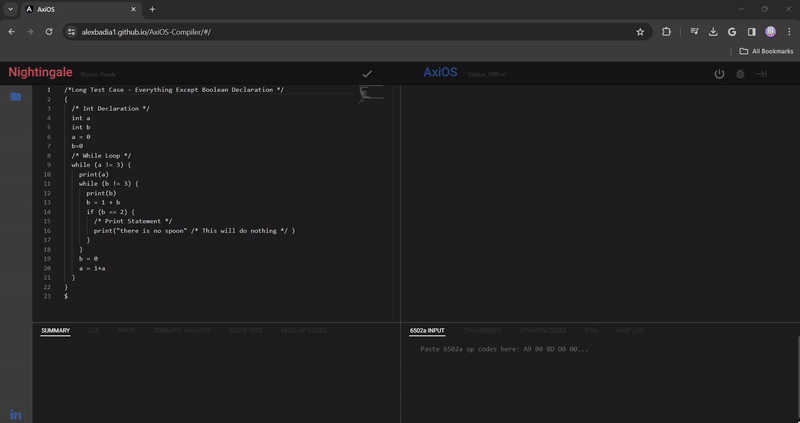The height and width of the screenshot is (423, 800).
Task: Click the '/* While Loop */' comment
Action: click(x=101, y=156)
